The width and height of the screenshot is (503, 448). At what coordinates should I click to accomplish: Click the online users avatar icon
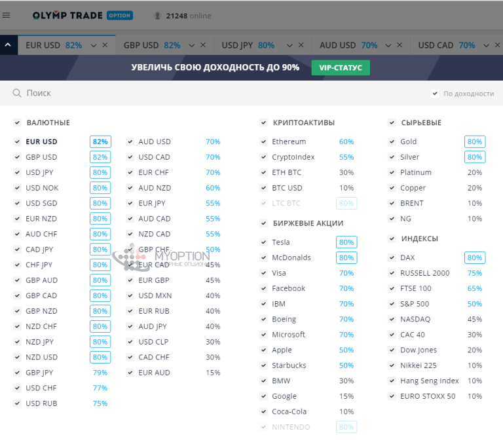point(157,16)
